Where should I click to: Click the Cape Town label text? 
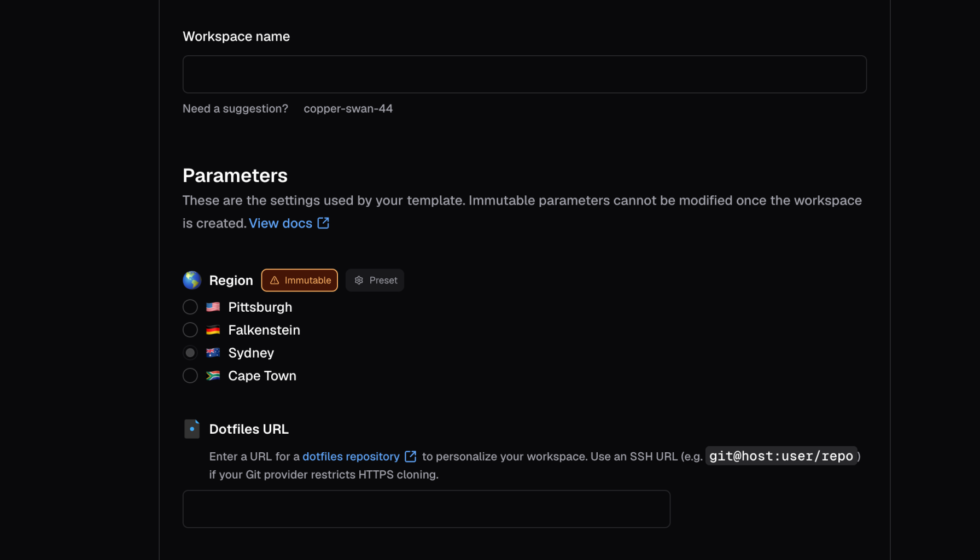262,376
